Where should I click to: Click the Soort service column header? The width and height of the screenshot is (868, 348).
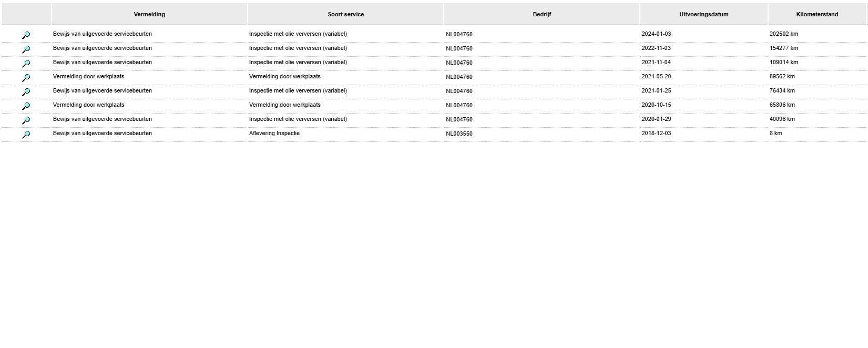[345, 15]
